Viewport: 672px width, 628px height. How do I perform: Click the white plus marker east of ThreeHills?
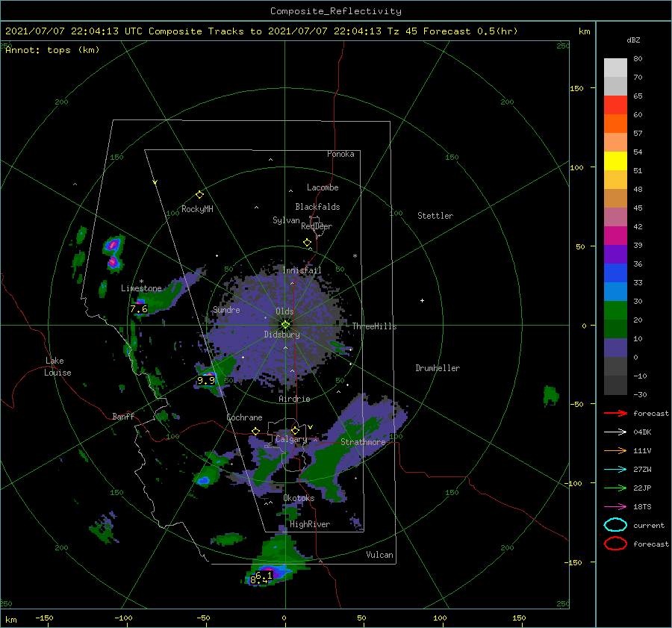422,300
